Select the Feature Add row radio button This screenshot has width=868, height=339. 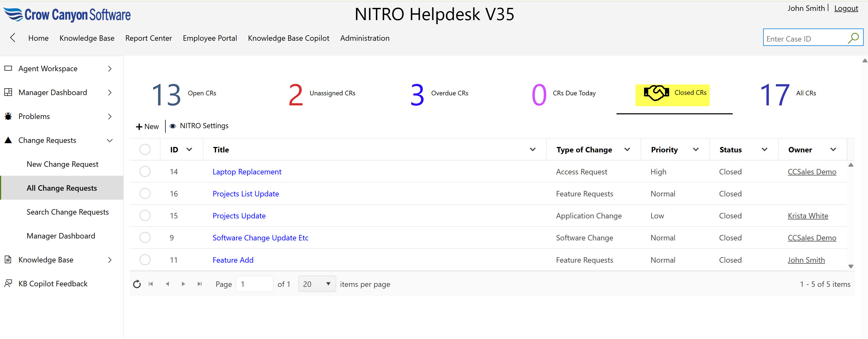coord(145,259)
